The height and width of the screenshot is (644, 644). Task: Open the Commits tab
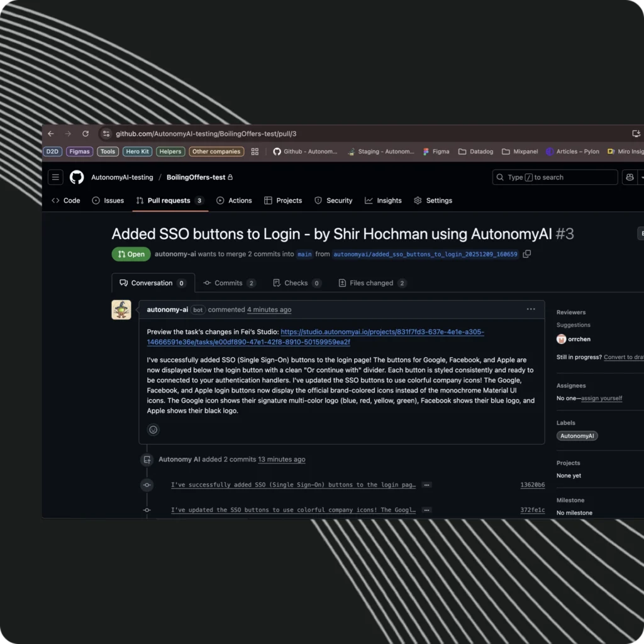point(229,283)
